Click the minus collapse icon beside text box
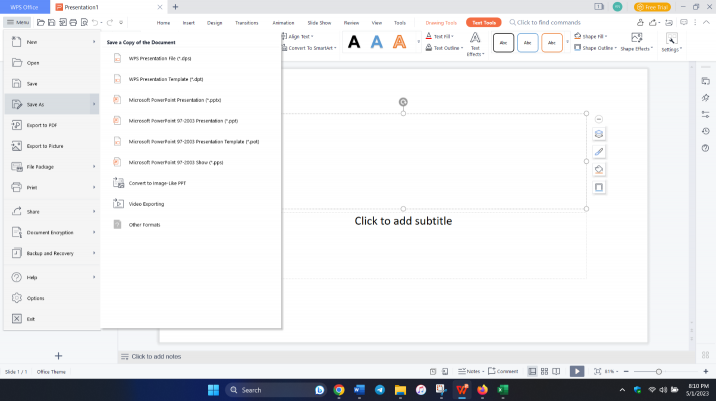Screen dimensions: 716x401 tap(599, 119)
